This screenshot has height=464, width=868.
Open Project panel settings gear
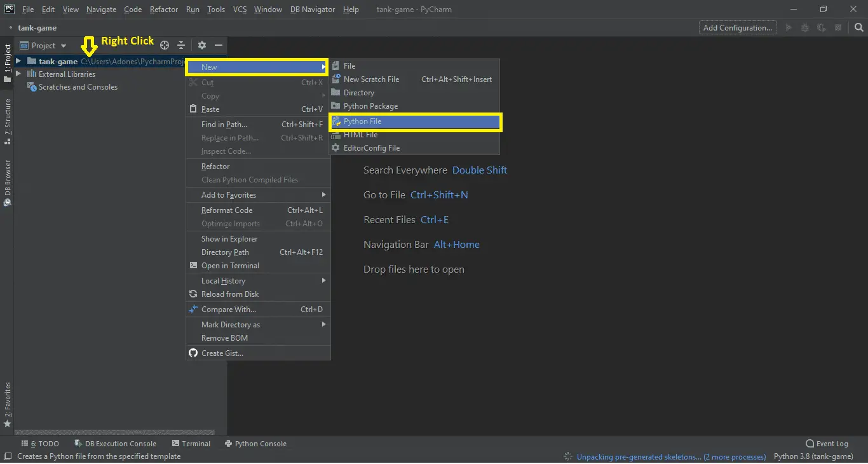tap(201, 45)
